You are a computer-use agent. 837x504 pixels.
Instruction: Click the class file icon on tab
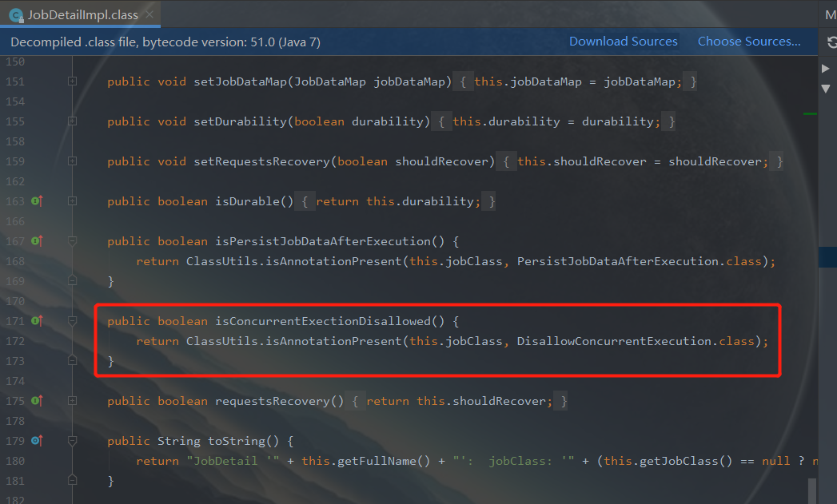[x=16, y=15]
